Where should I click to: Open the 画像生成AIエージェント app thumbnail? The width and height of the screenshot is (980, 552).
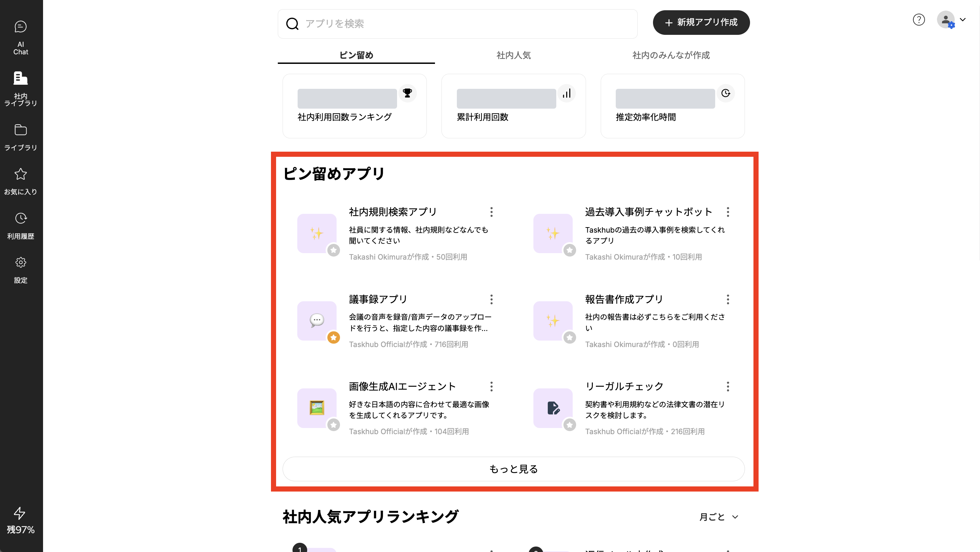pos(316,408)
